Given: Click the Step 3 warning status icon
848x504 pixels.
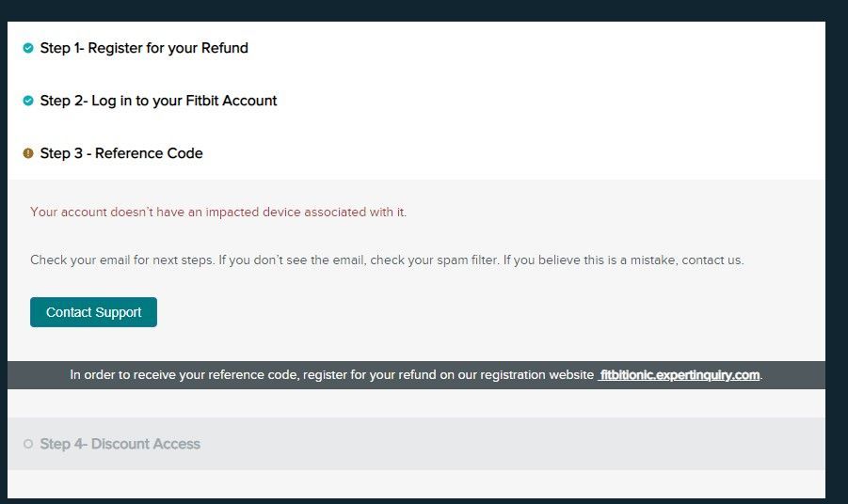Looking at the screenshot, I should [28, 153].
